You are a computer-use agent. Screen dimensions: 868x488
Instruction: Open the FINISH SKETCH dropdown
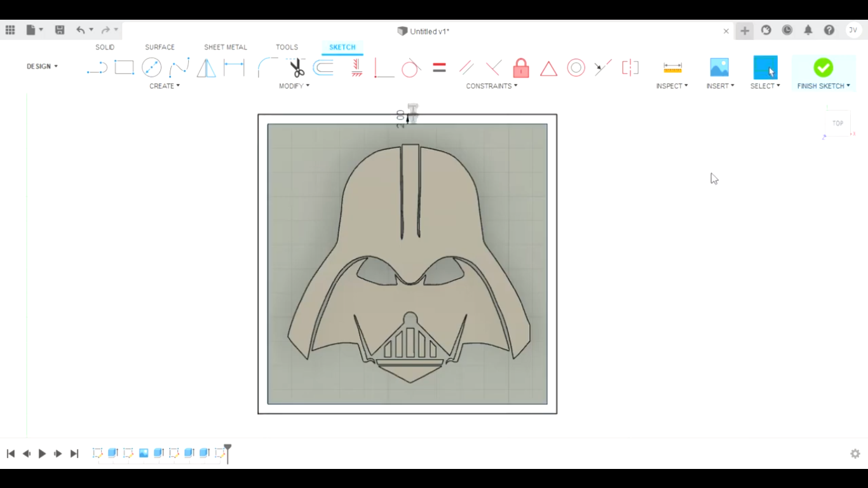pos(824,86)
